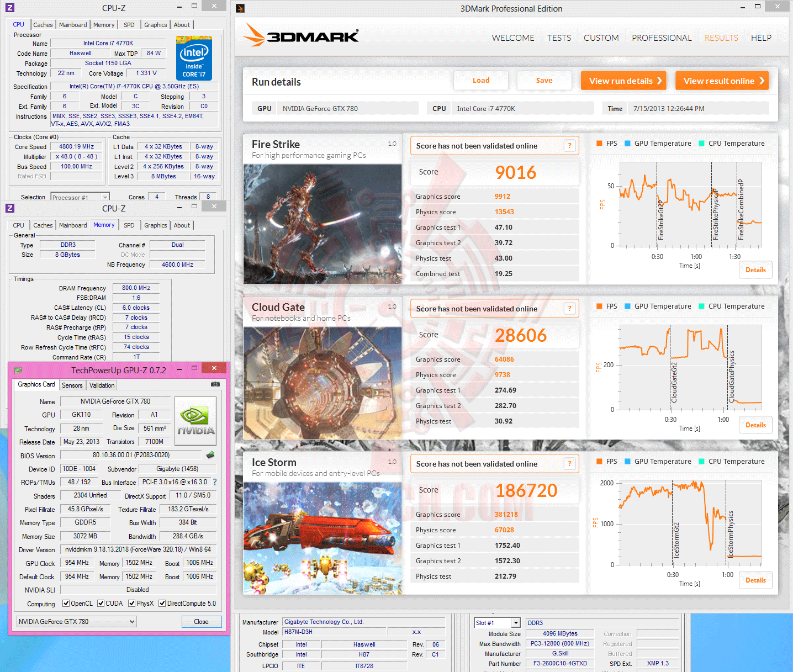Go to the WELCOME section in 3DMark
793x672 pixels.
tap(513, 38)
